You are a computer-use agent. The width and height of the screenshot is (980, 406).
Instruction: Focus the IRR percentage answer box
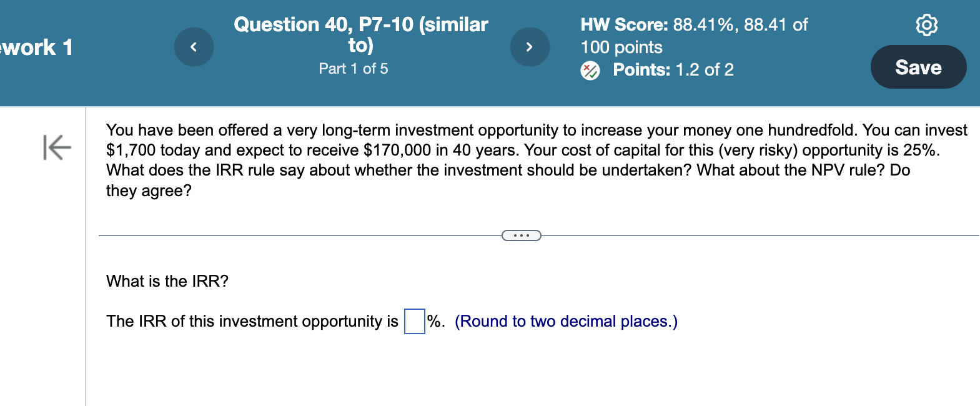point(415,322)
